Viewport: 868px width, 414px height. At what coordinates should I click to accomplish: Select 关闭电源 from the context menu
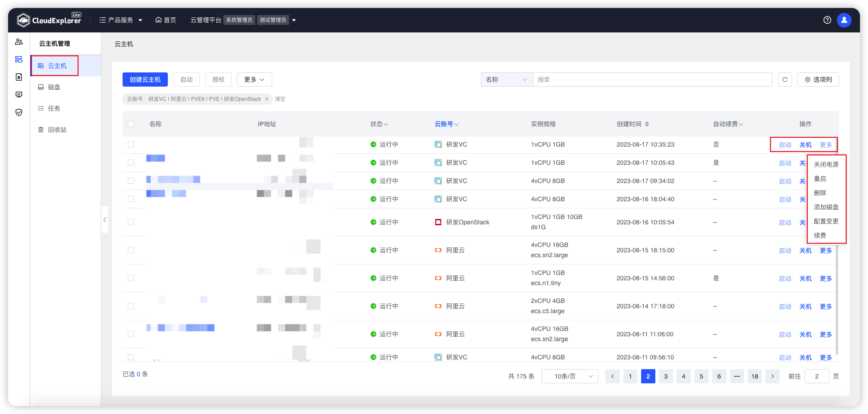[826, 164]
